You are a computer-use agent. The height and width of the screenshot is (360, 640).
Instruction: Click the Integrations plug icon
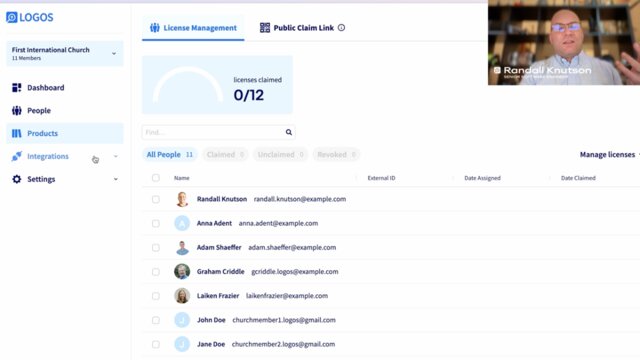[17, 156]
